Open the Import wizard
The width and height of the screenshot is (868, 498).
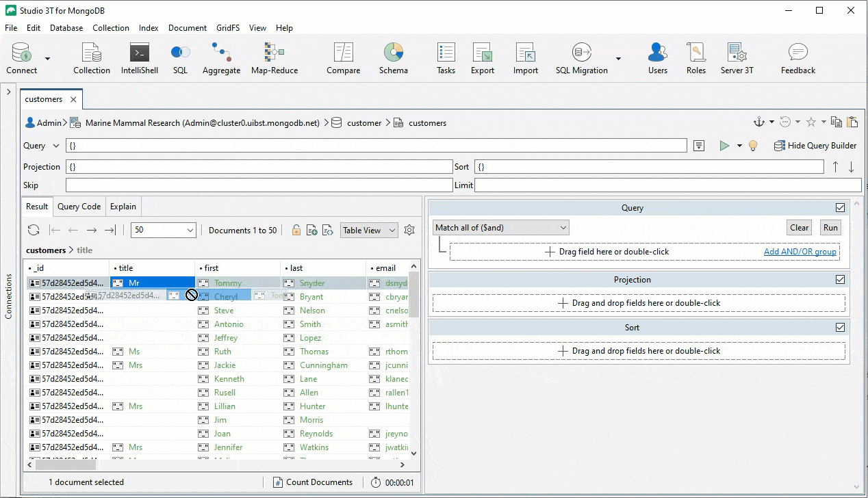pos(526,58)
